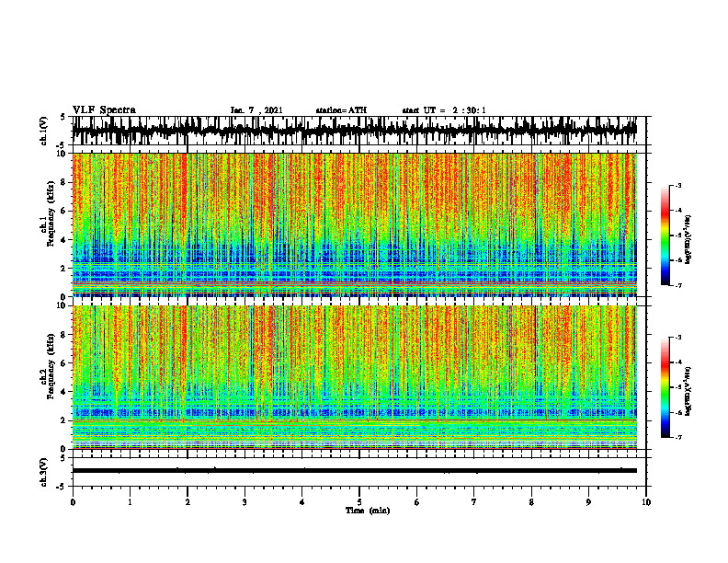Click time axis tick label "9"
This screenshot has width=728, height=563.
coord(588,502)
